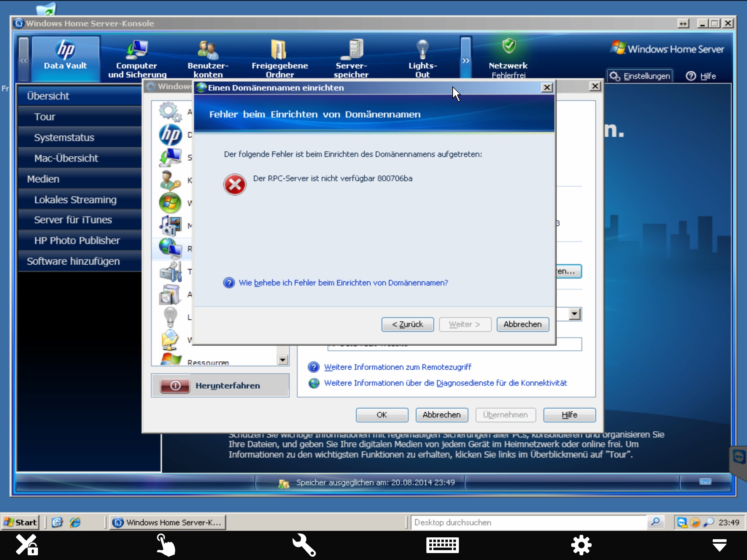Open remote app settings gear
The width and height of the screenshot is (747, 560).
point(581,545)
